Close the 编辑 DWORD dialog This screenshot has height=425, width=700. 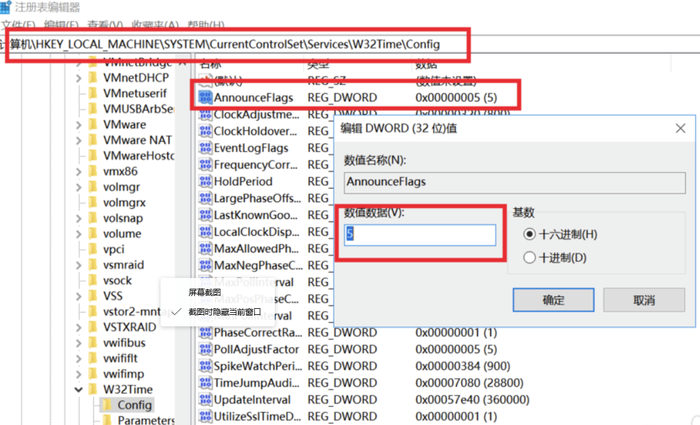(680, 129)
